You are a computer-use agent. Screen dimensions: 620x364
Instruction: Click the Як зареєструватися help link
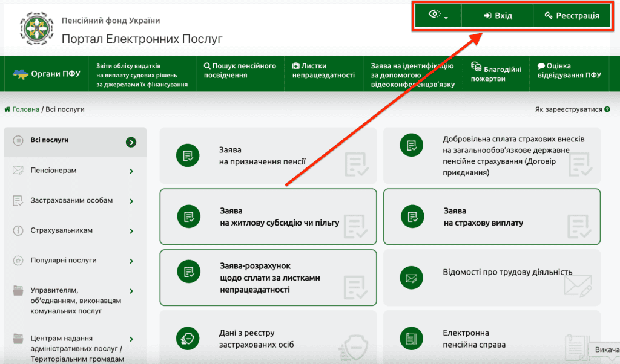568,109
